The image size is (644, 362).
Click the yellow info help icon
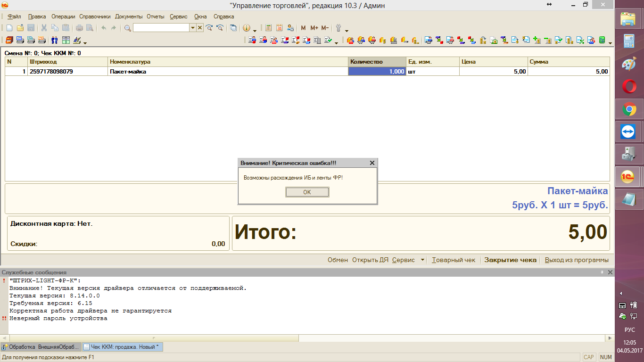coord(246,28)
